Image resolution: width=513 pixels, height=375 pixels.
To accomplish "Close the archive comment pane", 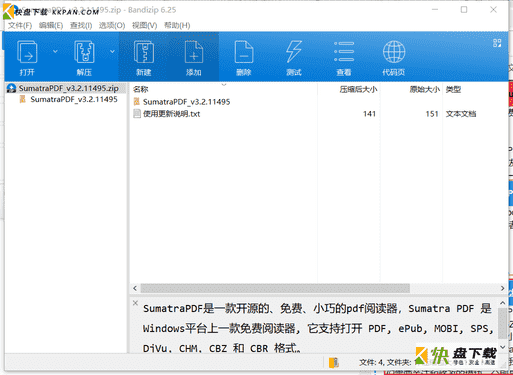I will click(x=135, y=303).
